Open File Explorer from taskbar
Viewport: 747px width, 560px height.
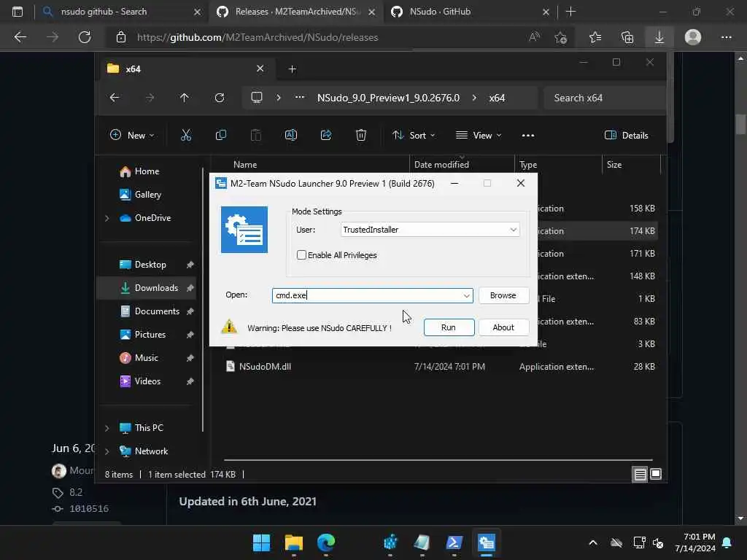(293, 542)
